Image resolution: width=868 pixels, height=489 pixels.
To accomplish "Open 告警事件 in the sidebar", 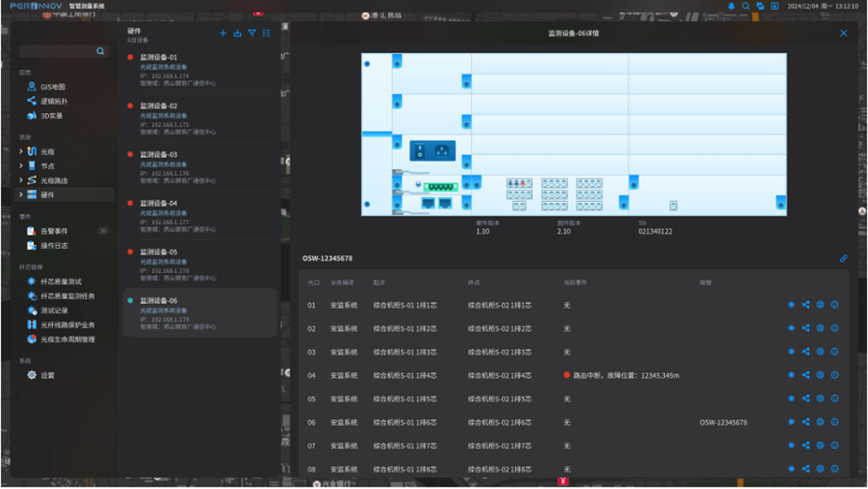I will (x=54, y=232).
